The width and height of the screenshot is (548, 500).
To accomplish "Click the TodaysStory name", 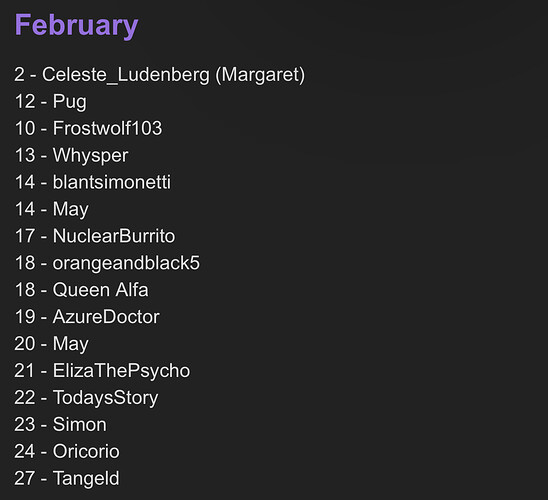I will coord(106,398).
